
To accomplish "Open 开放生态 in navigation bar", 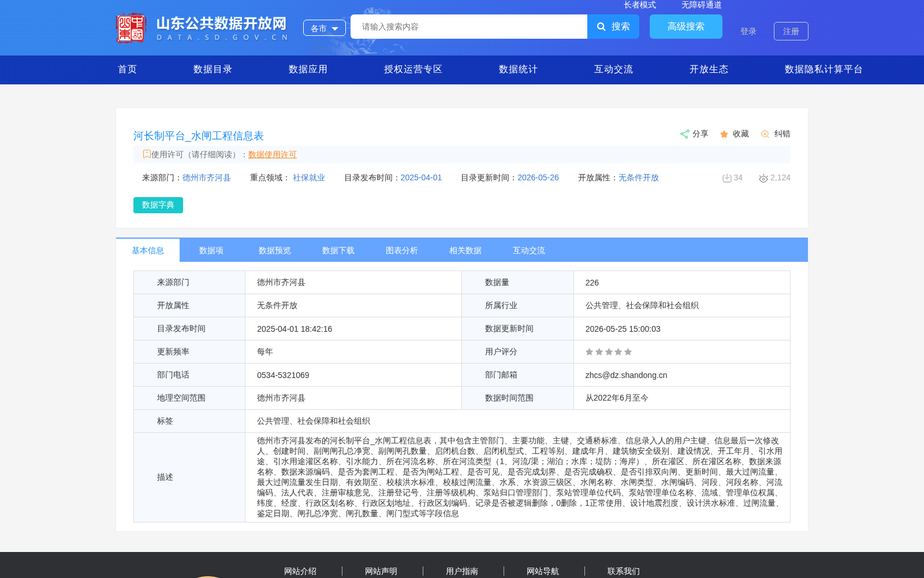I will (709, 69).
